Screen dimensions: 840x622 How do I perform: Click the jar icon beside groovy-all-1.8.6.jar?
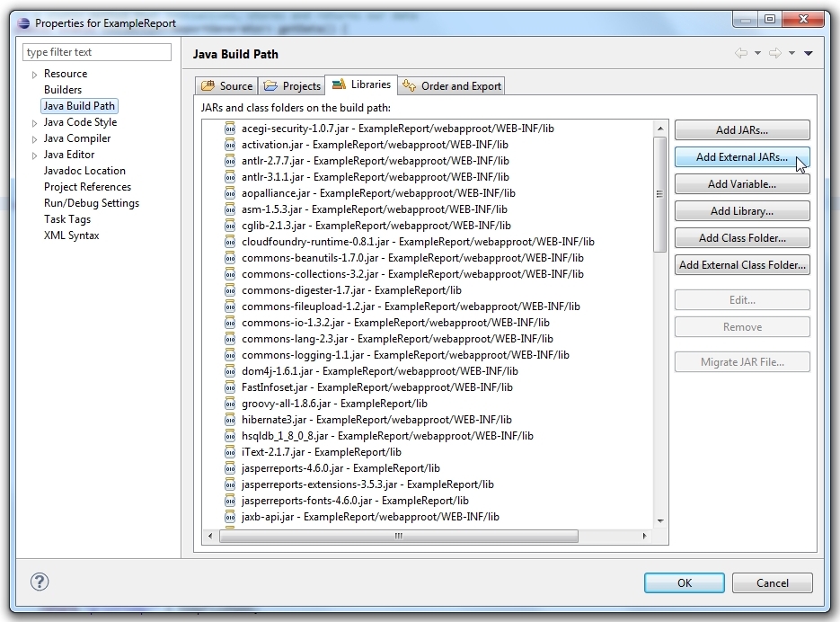[230, 404]
